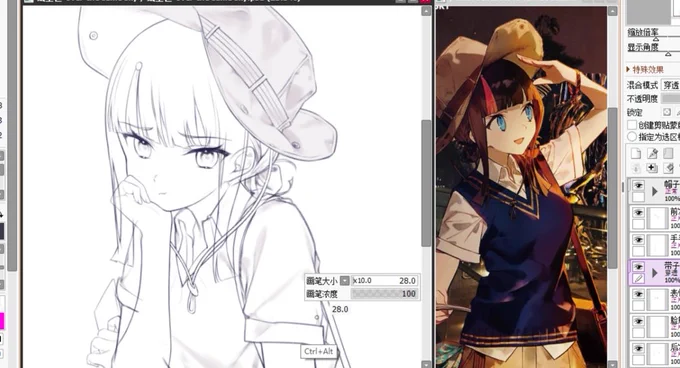The width and height of the screenshot is (680, 368).
Task: Click the dark navy color swatch on left
Action: pyautogui.click(x=2, y=231)
